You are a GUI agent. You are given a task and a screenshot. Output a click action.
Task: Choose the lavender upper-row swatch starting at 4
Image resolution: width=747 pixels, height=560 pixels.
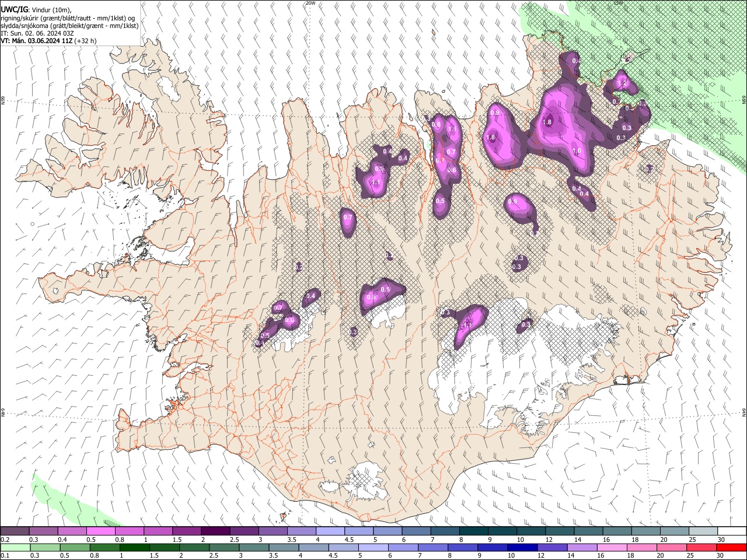[x=330, y=531]
